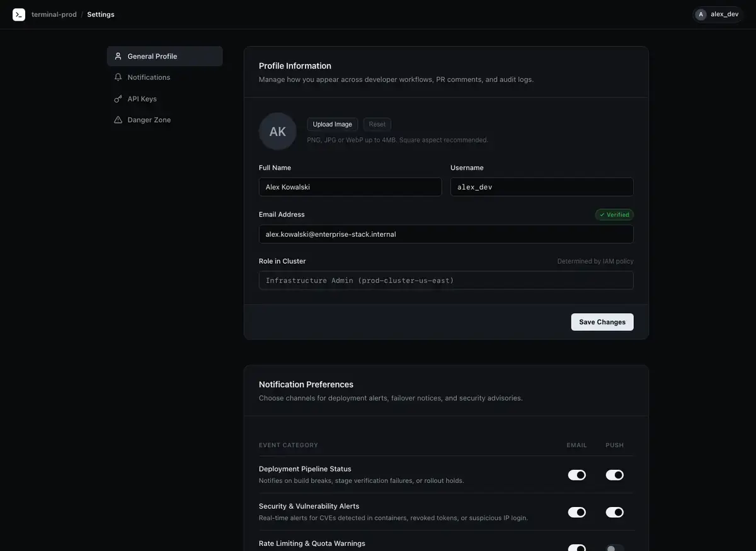Click the Upload Image button
Viewport: 756px width, 551px height.
(333, 124)
